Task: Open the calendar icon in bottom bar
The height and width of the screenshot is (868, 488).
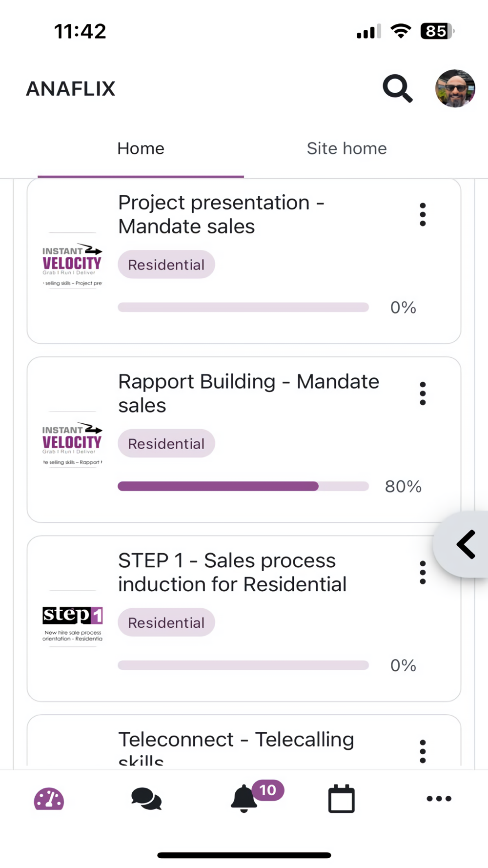Action: tap(341, 799)
